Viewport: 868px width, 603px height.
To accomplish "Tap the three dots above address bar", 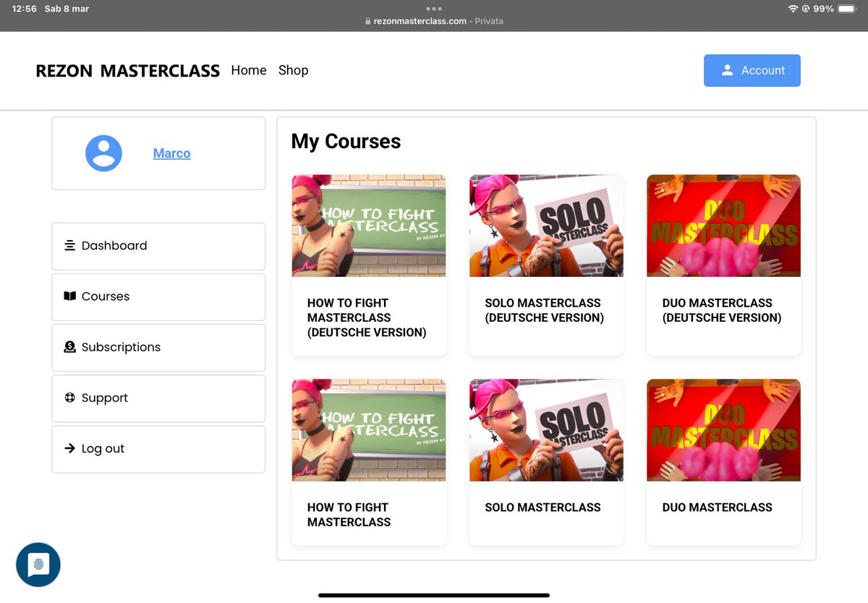I will (434, 9).
